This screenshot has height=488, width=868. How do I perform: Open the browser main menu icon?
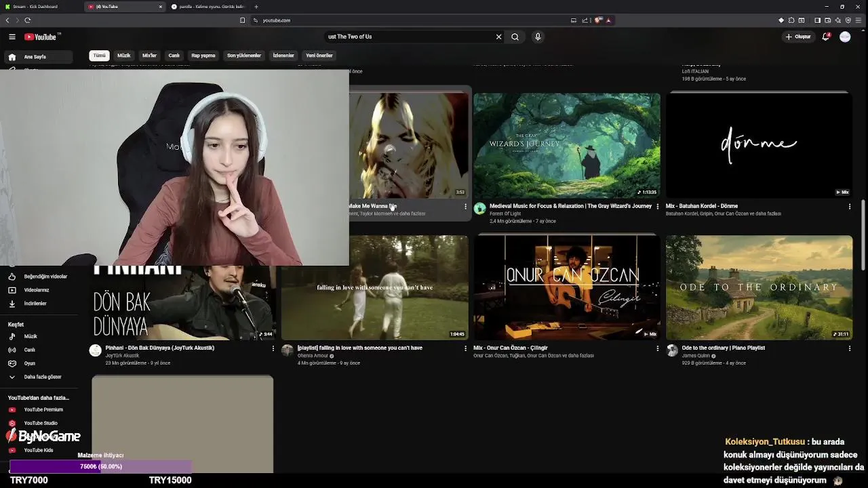click(x=858, y=20)
